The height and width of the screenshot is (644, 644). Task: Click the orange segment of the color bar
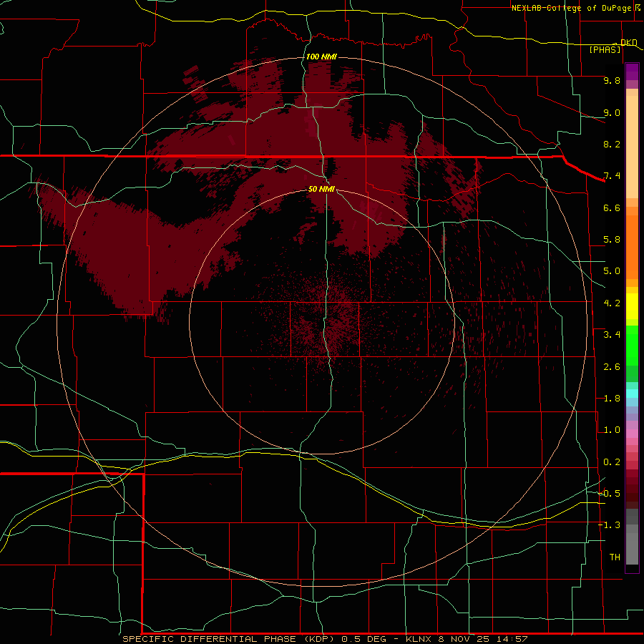click(x=632, y=247)
